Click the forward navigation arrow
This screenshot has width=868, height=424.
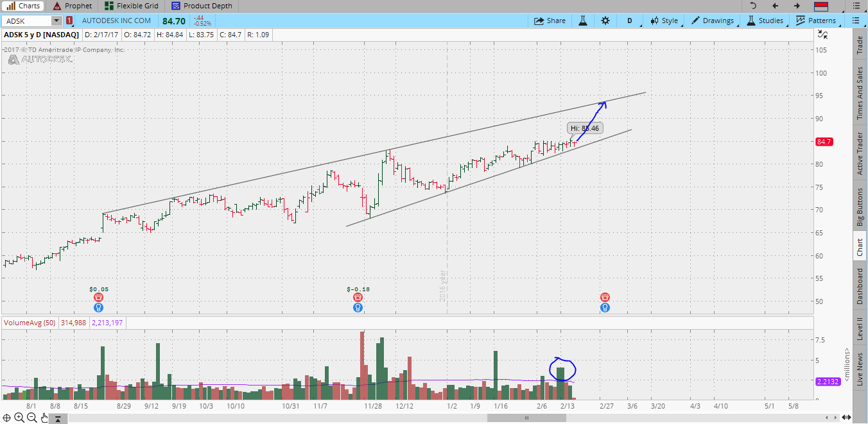click(x=797, y=6)
